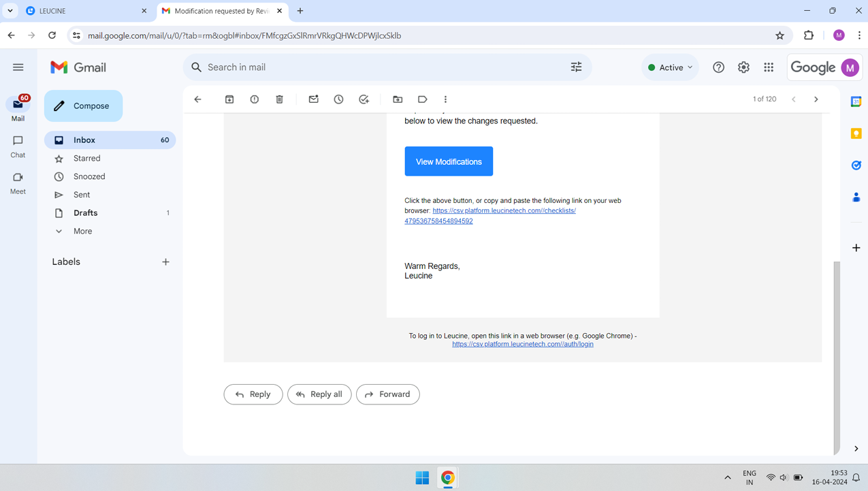This screenshot has width=868, height=491.
Task: Open the three-dot more options menu
Action: 445,99
